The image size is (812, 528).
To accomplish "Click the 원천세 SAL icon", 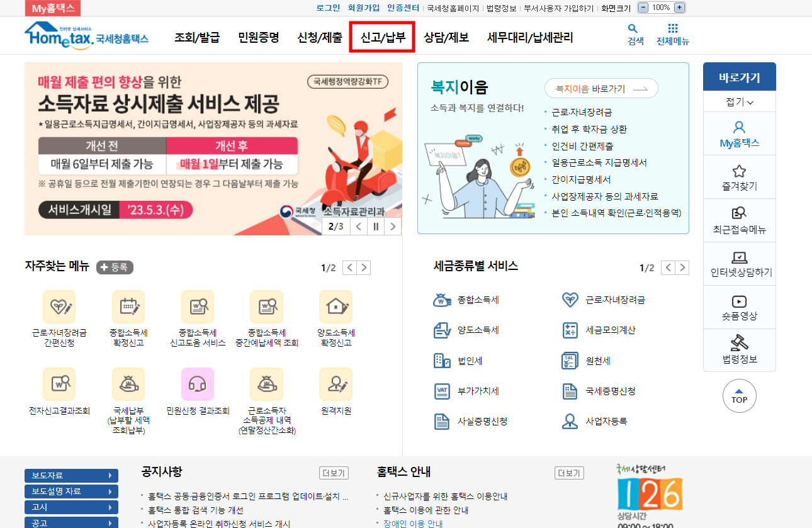I will pos(570,361).
